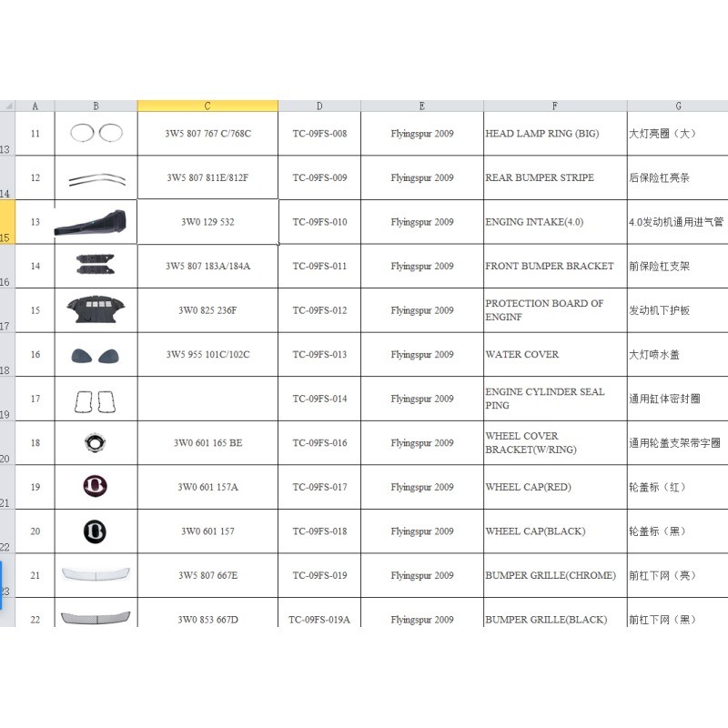The height and width of the screenshot is (728, 728).
Task: Click the water cover parts image
Action: click(96, 355)
